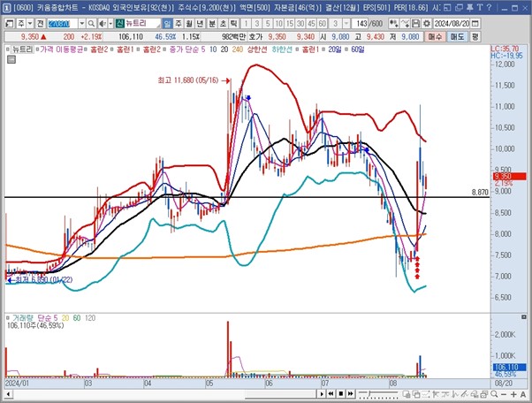Click the first bottom chart tool icon
This screenshot has width=532, height=403.
[407, 394]
